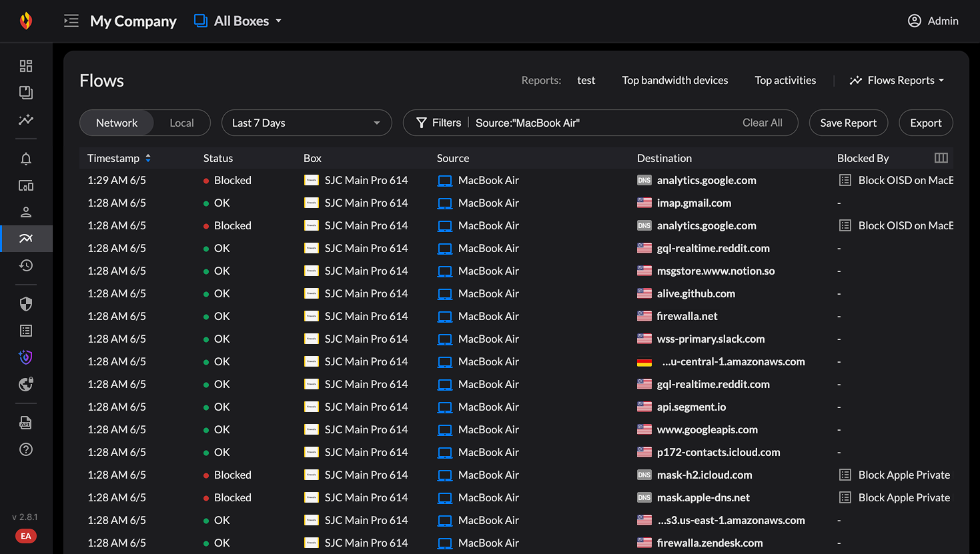This screenshot has width=980, height=554.
Task: Open the purple shield sparkle icon
Action: click(x=26, y=357)
